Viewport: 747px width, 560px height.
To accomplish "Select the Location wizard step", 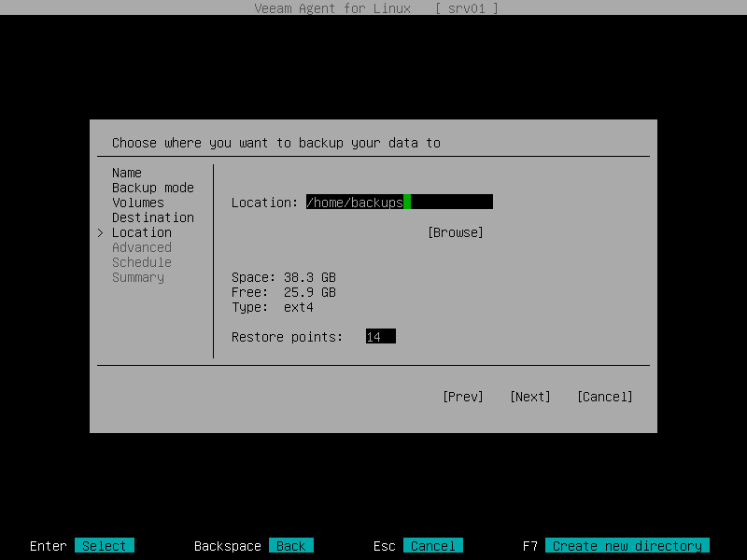I will pos(142,232).
